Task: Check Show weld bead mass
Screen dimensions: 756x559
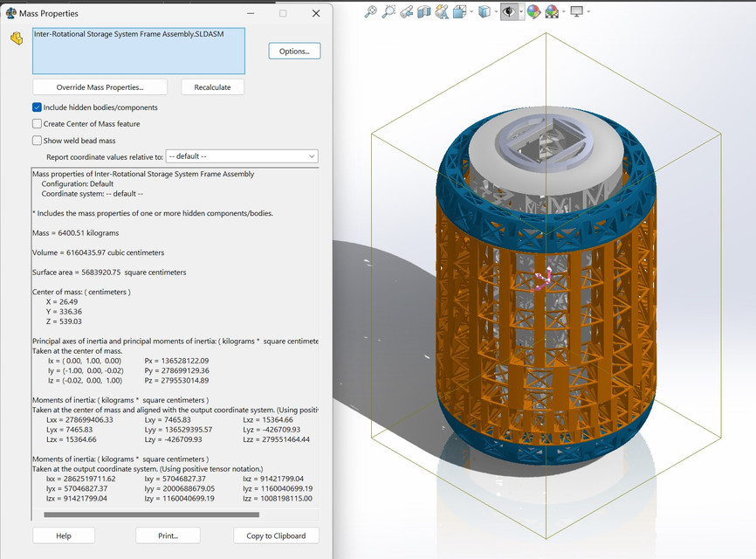Action: tap(36, 139)
